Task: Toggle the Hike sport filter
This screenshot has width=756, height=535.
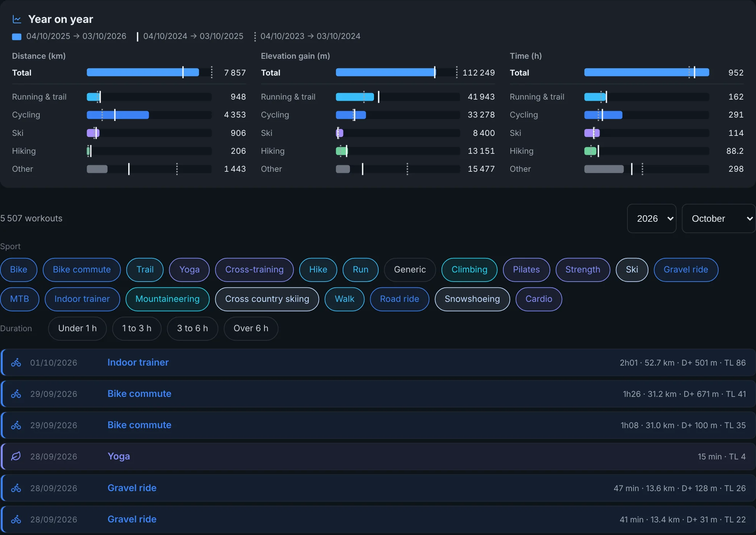Action: 318,270
